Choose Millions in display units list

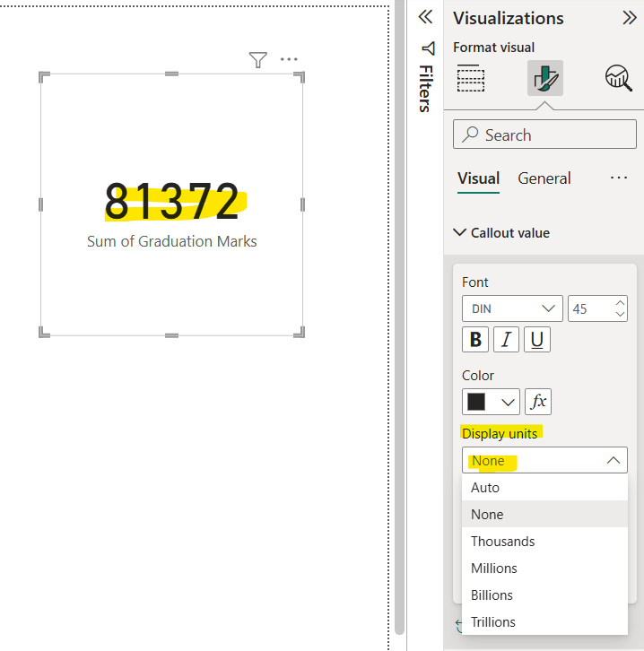point(494,569)
